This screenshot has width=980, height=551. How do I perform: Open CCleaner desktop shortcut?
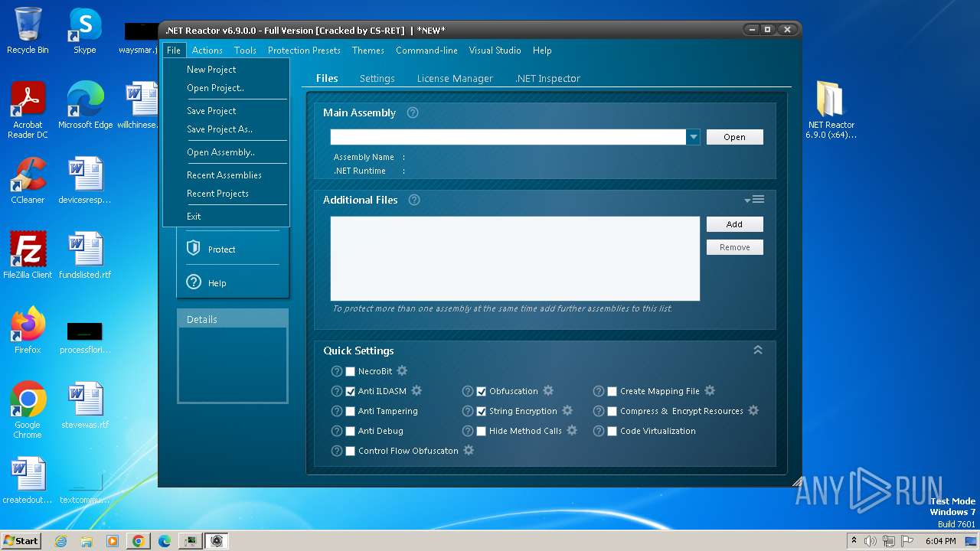click(28, 181)
